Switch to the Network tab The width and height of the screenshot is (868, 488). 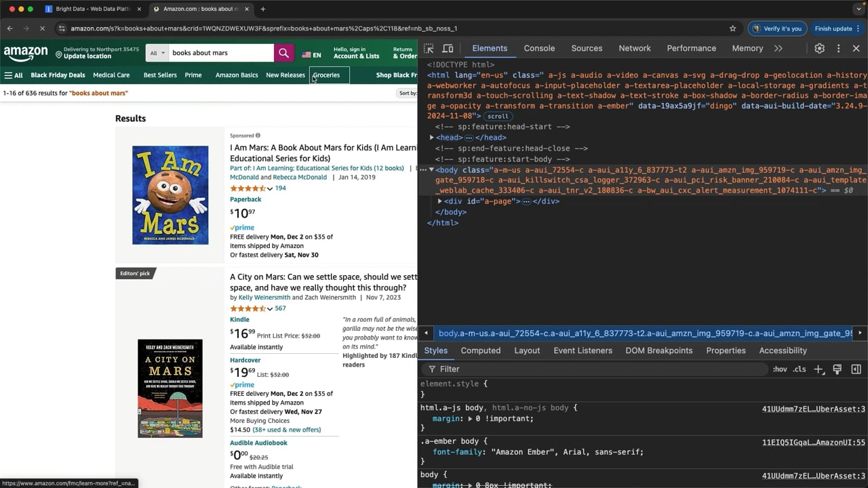(635, 49)
